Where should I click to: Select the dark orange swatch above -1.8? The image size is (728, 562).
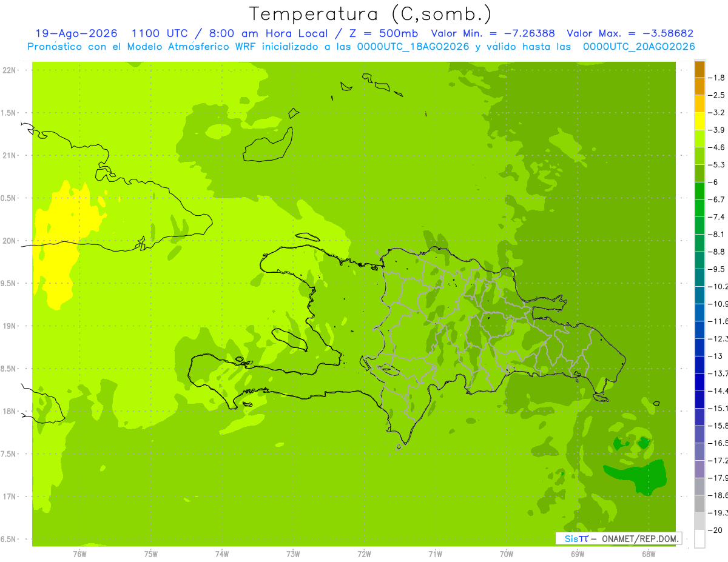point(699,69)
